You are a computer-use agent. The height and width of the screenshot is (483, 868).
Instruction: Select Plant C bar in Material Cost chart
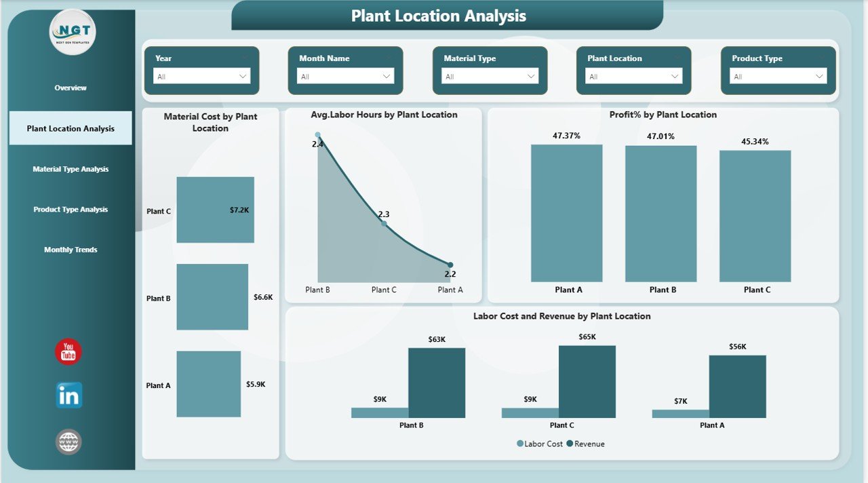tap(215, 210)
